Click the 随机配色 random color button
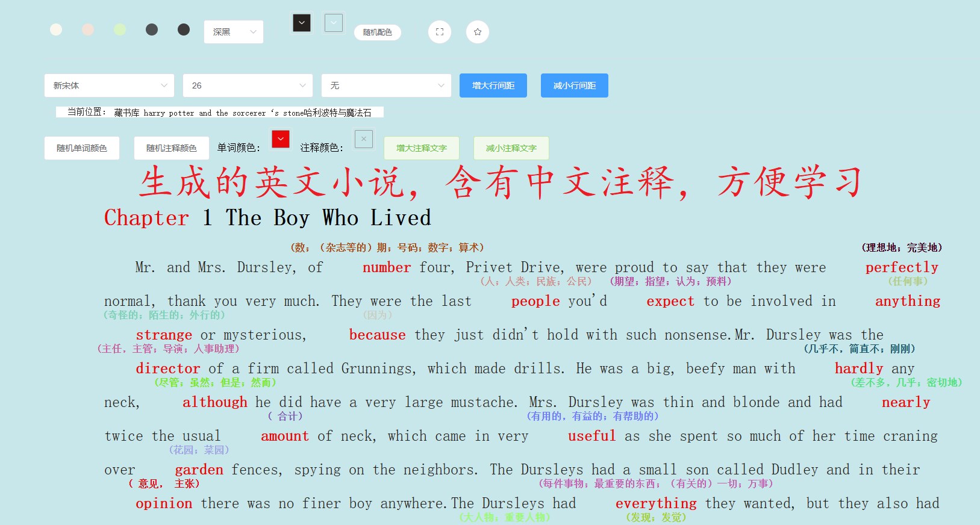Image resolution: width=980 pixels, height=525 pixels. tap(378, 33)
